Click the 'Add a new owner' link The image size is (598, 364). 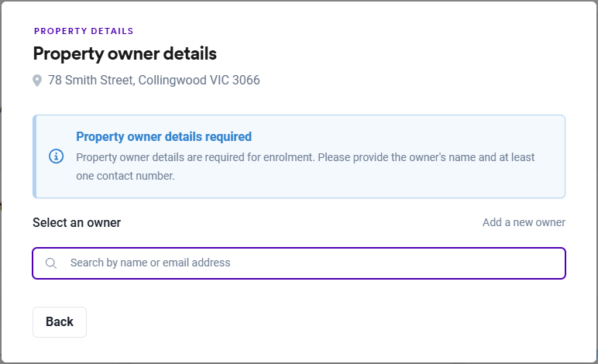[x=524, y=222]
